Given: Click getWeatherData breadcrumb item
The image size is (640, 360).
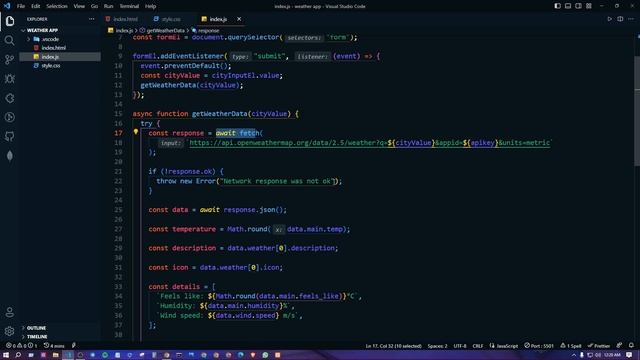Looking at the screenshot, I should tap(165, 31).
